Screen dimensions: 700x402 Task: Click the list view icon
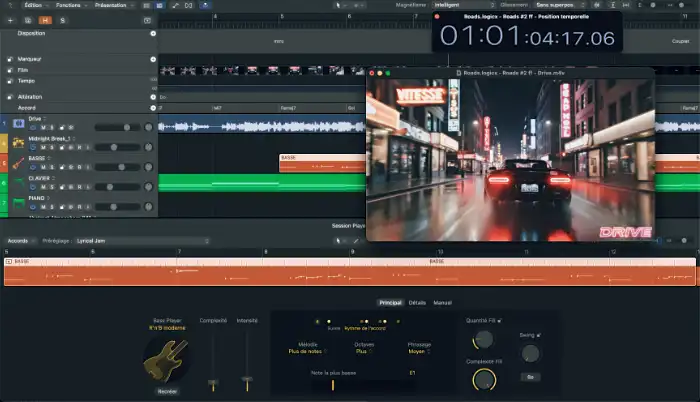pyautogui.click(x=146, y=5)
